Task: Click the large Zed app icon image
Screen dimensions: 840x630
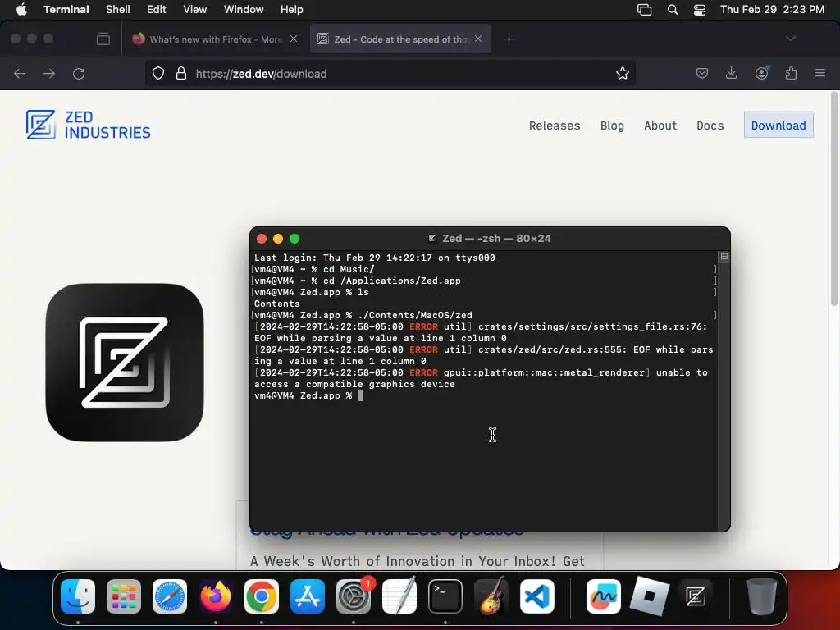Action: 125,363
